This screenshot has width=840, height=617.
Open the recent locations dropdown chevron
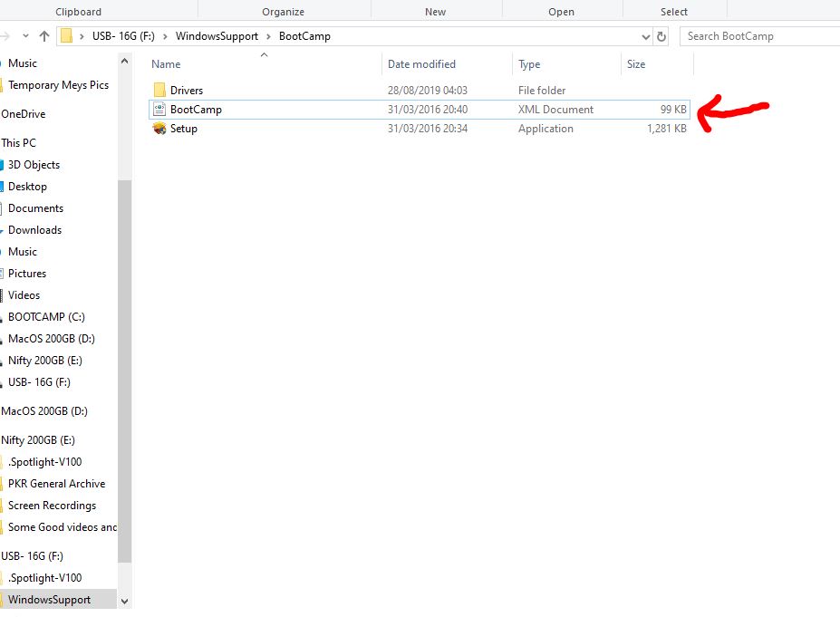pos(25,36)
